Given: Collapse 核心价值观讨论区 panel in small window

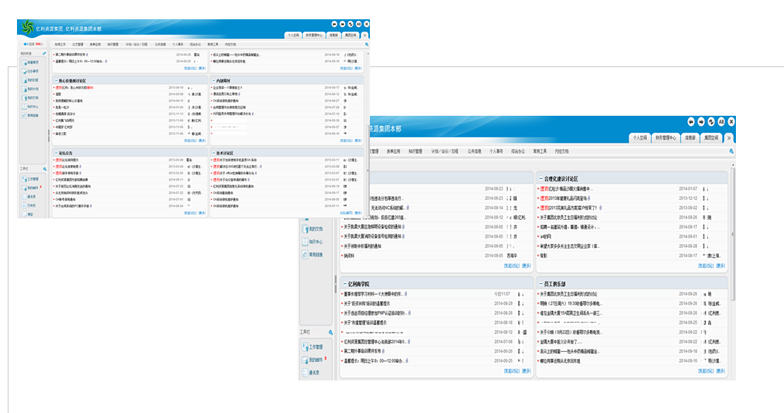Looking at the screenshot, I should 56,80.
